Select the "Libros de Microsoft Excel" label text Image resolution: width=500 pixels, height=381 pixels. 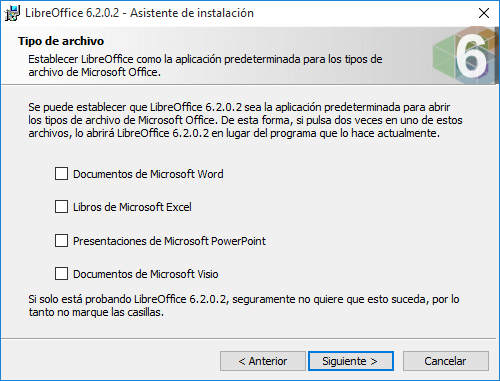132,207
